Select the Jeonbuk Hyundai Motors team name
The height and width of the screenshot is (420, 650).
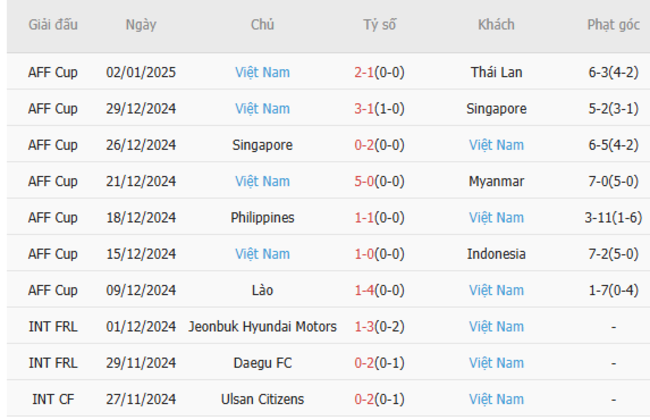click(x=262, y=326)
